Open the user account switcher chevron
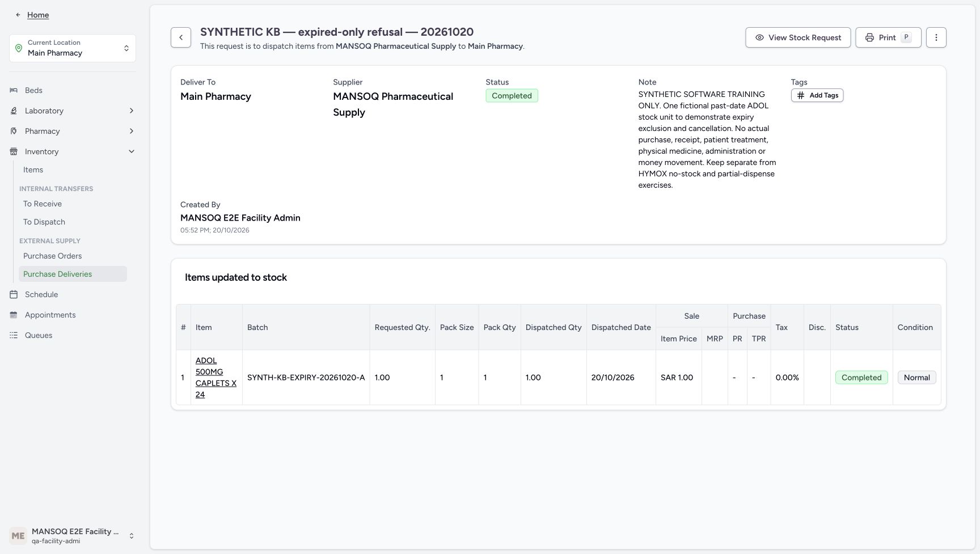Viewport: 980px width, 554px height. pyautogui.click(x=132, y=536)
